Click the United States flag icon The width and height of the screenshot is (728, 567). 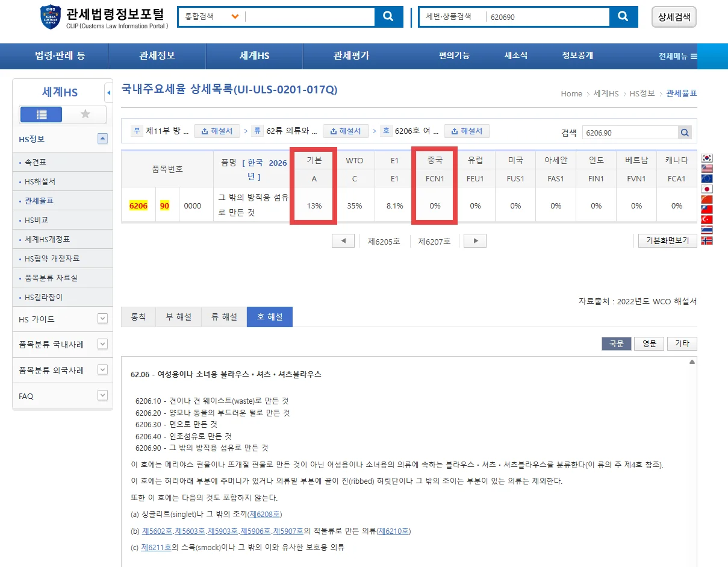click(x=707, y=169)
